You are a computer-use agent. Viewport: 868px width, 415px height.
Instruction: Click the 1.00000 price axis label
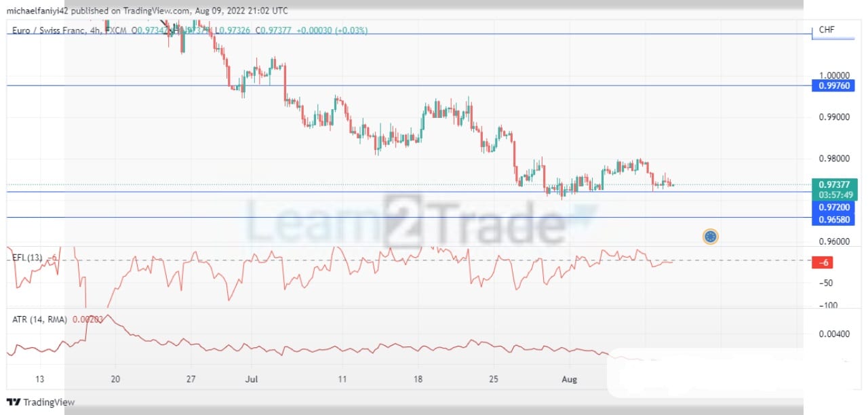(833, 75)
